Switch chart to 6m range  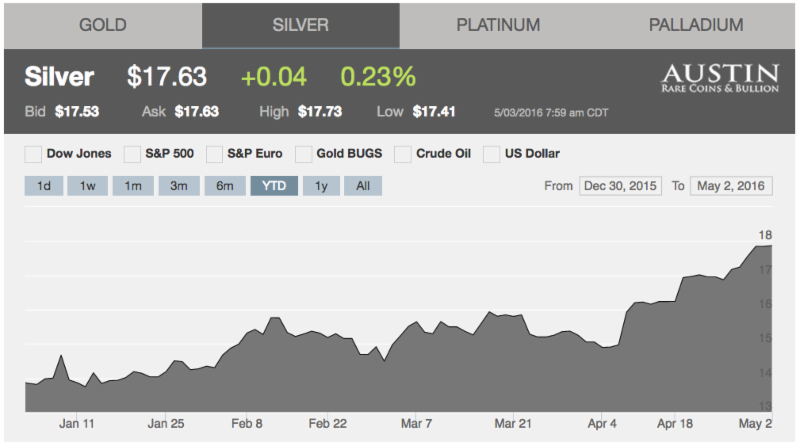[225, 186]
